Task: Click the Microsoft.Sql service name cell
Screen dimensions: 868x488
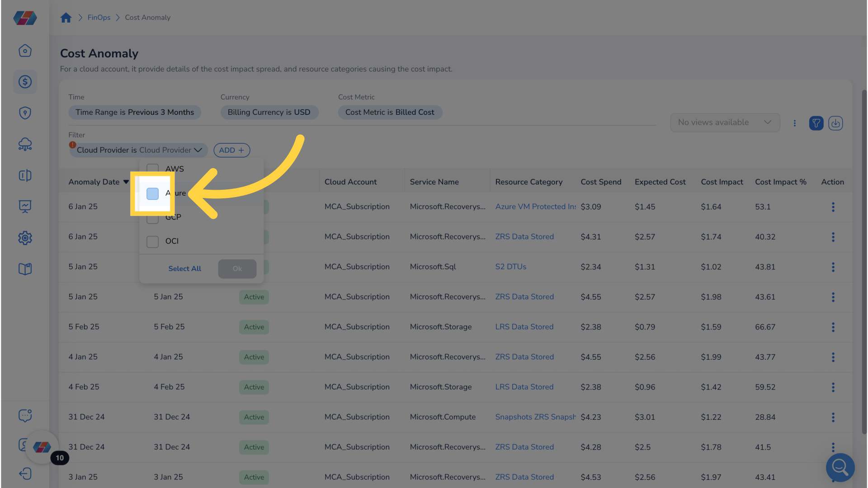Action: tap(433, 267)
